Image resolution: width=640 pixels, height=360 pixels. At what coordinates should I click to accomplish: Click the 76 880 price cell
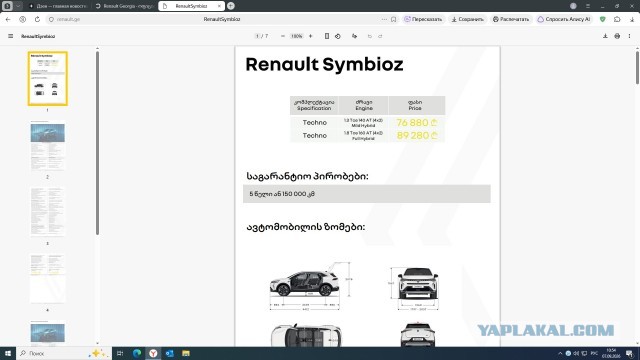pos(416,122)
